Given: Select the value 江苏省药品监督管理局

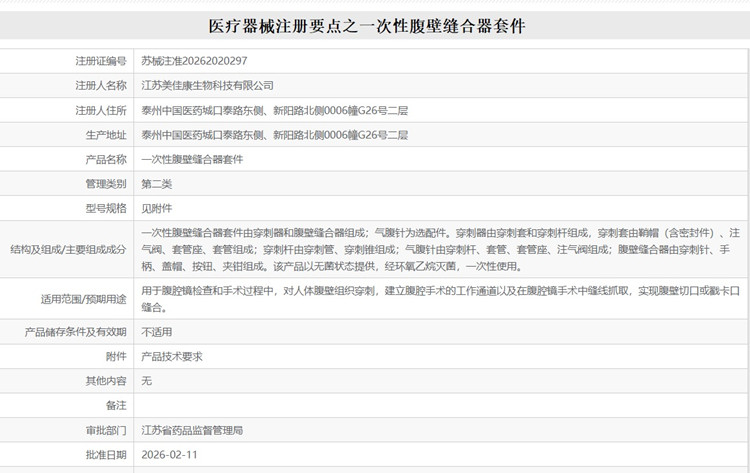Looking at the screenshot, I should coord(192,430).
